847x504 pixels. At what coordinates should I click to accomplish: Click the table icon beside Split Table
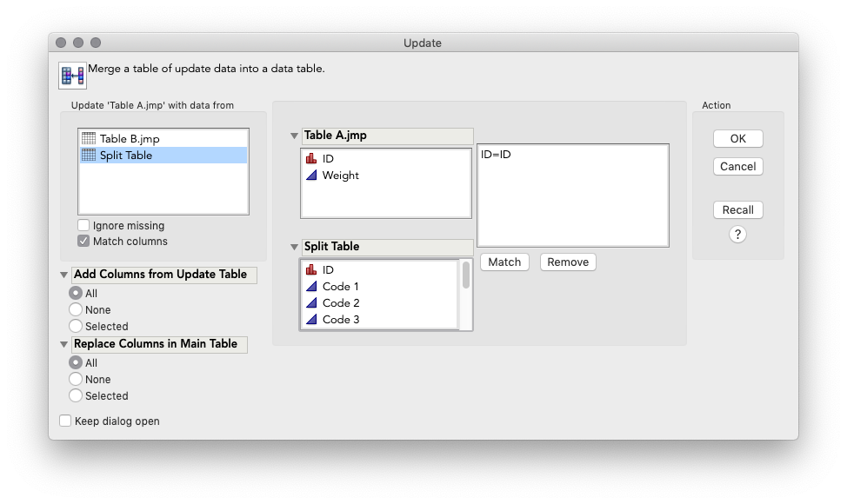[89, 156]
